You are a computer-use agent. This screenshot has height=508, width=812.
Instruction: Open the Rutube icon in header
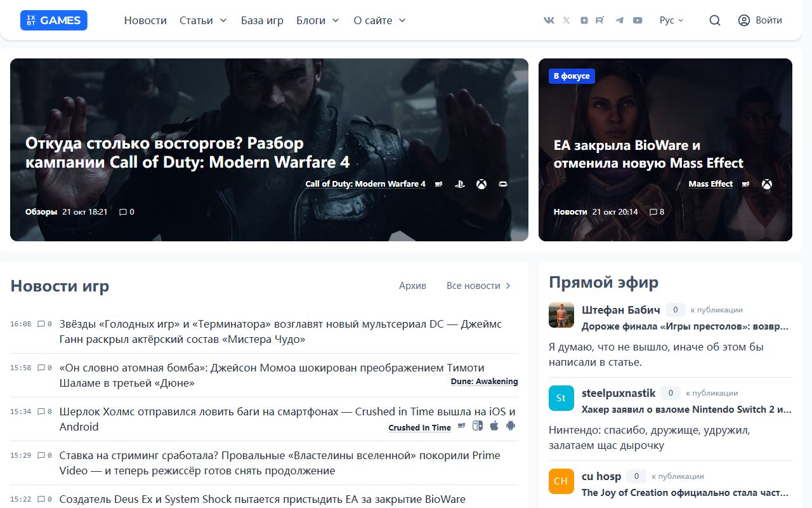[600, 20]
